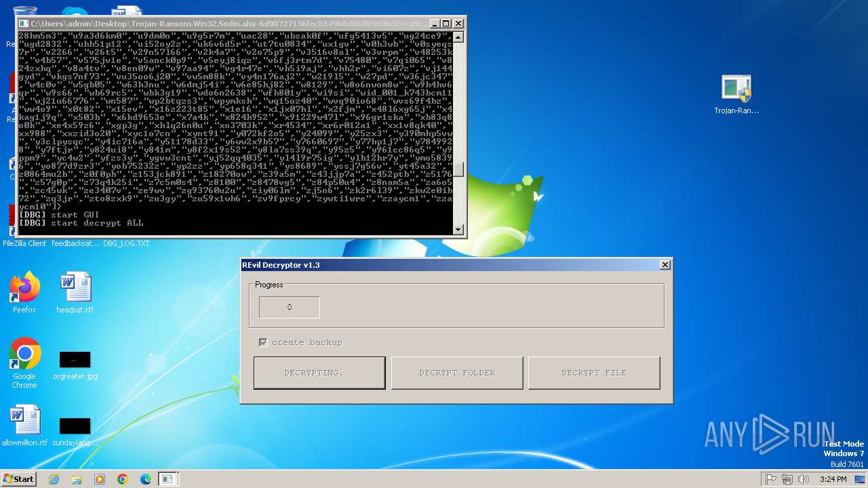Close the console window
Image resolution: width=868 pixels, height=488 pixels.
pos(458,24)
